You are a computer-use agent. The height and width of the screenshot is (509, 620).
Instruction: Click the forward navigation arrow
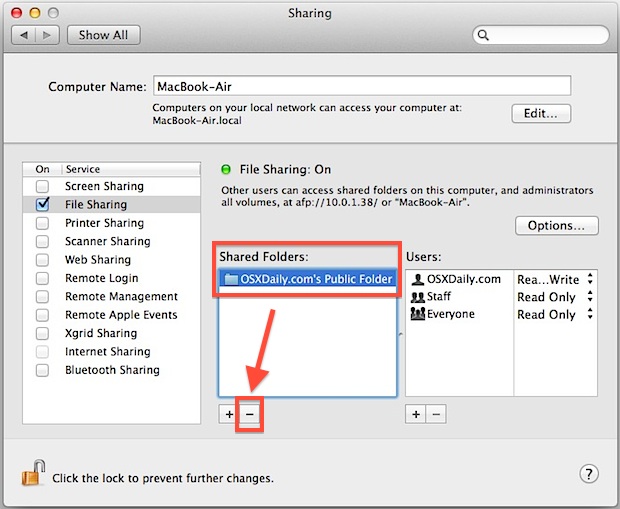pyautogui.click(x=47, y=35)
